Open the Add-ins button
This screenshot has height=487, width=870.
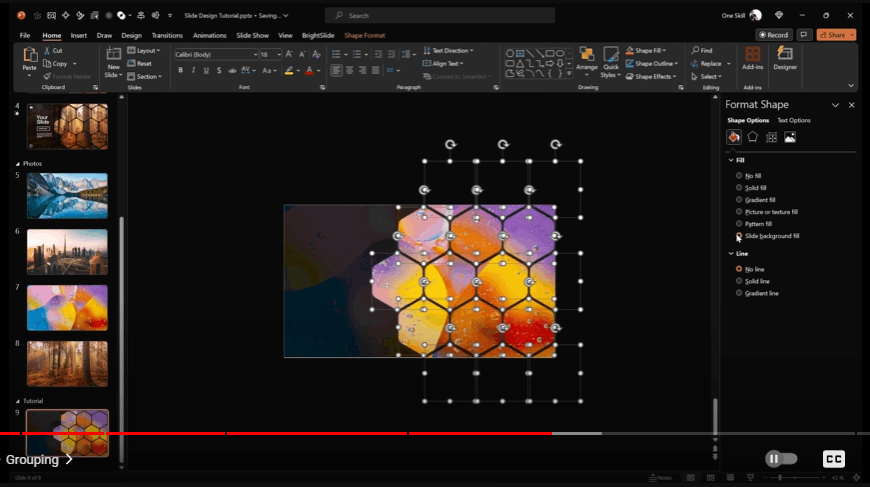[x=752, y=59]
